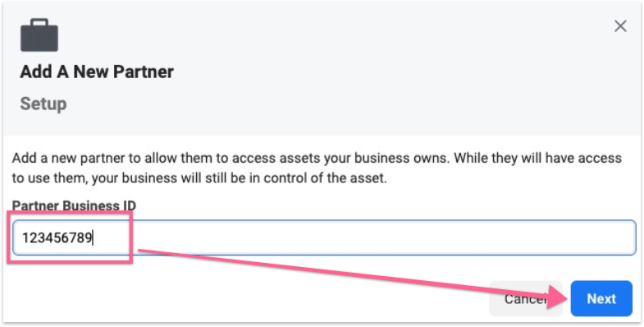Focus the Partner Business ID input field

(x=324, y=237)
